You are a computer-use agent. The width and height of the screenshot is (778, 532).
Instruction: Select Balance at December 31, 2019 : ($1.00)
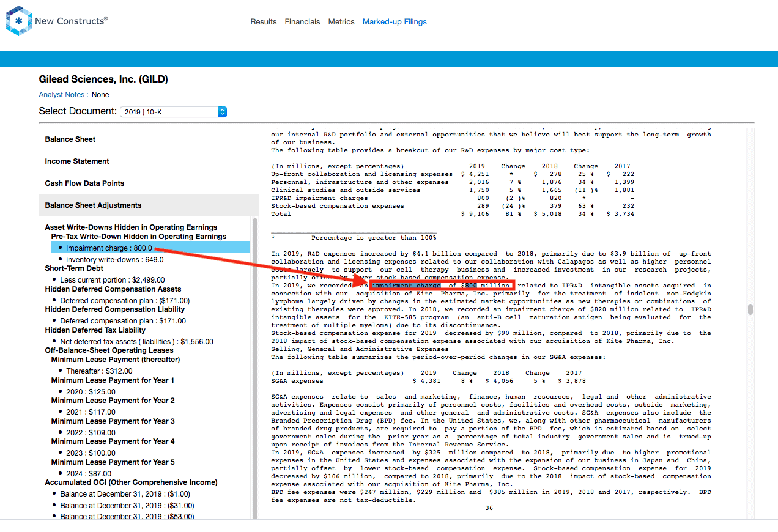point(125,494)
